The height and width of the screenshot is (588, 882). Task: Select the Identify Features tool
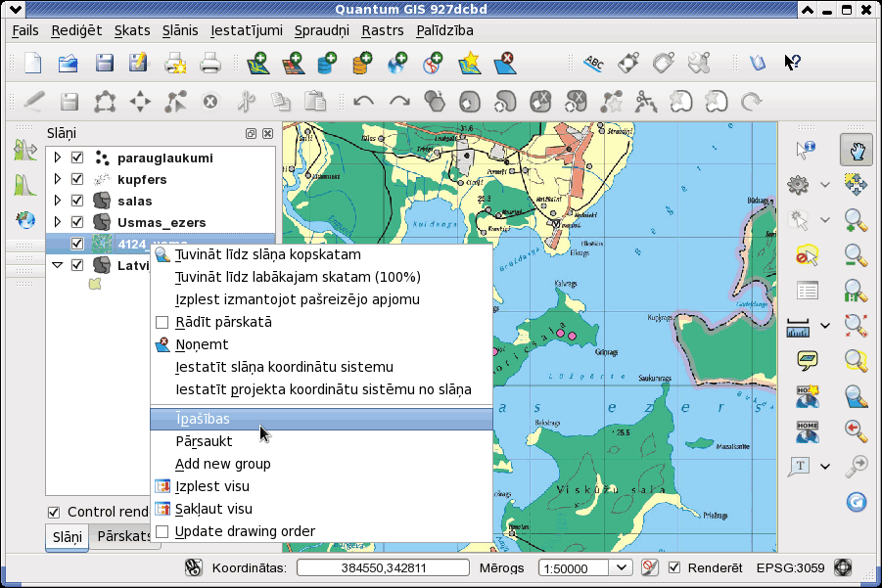806,150
